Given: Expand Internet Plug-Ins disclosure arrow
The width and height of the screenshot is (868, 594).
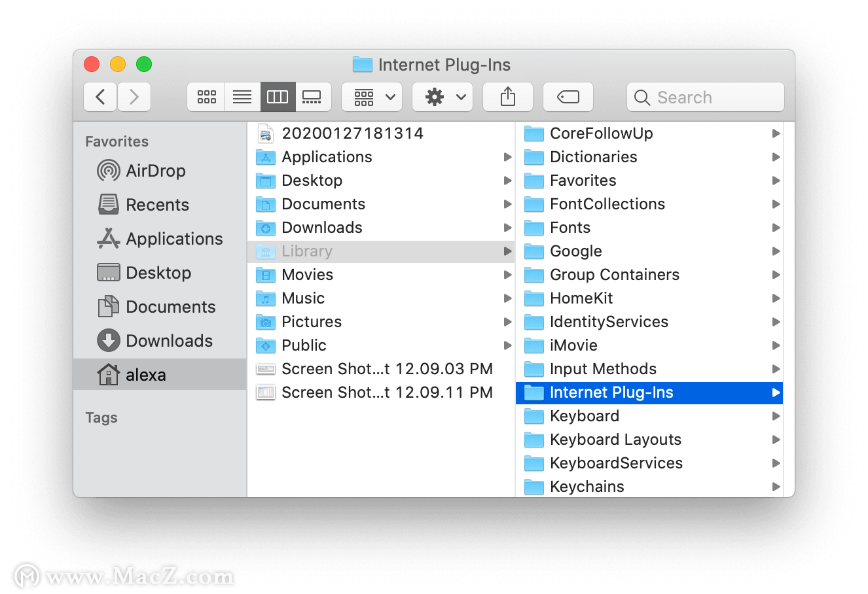Looking at the screenshot, I should point(776,393).
